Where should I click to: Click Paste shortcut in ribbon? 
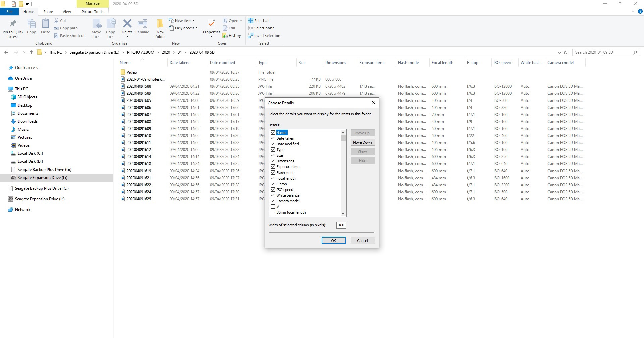[x=69, y=36]
